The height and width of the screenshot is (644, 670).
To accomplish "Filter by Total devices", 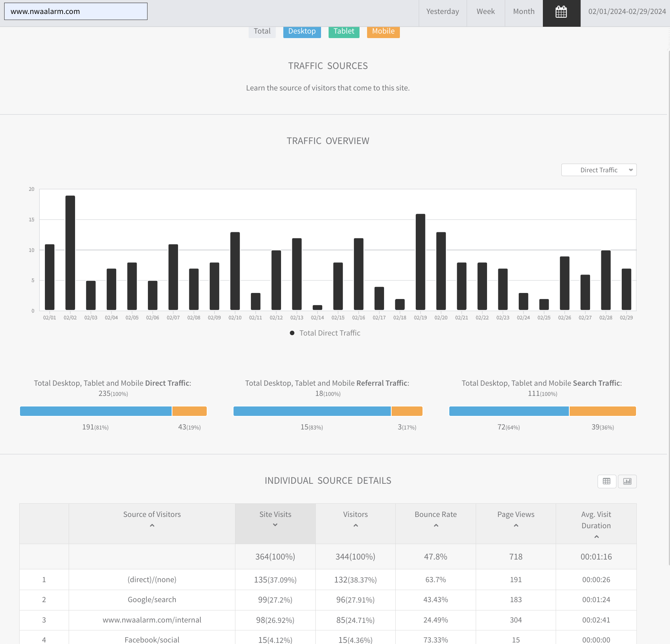I will pos(262,32).
